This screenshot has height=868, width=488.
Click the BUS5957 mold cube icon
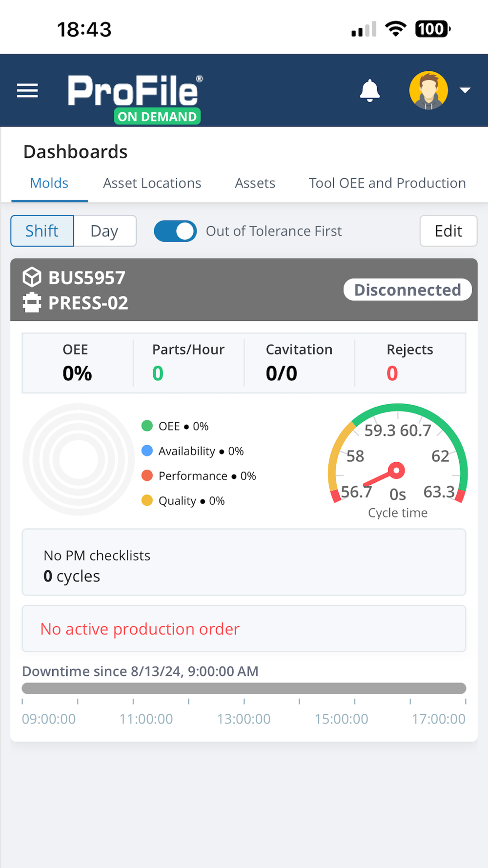coord(32,277)
